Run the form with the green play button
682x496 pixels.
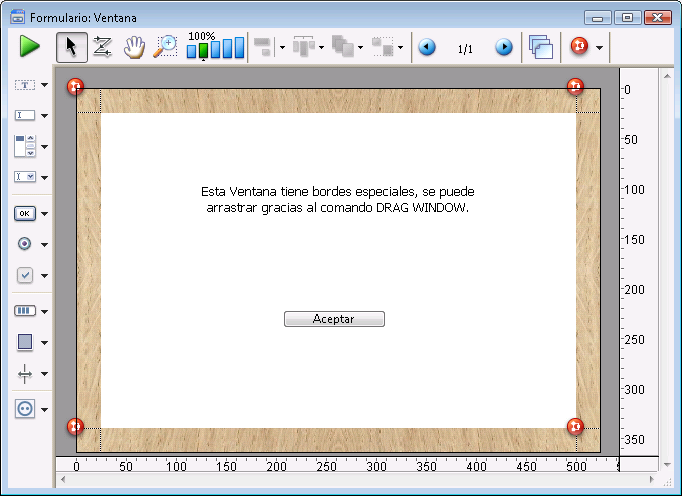pos(29,46)
